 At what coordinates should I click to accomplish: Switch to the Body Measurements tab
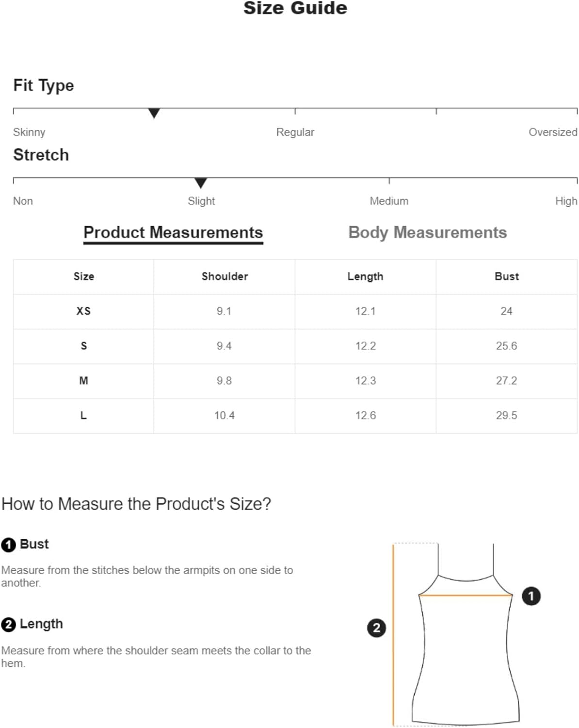pyautogui.click(x=427, y=232)
